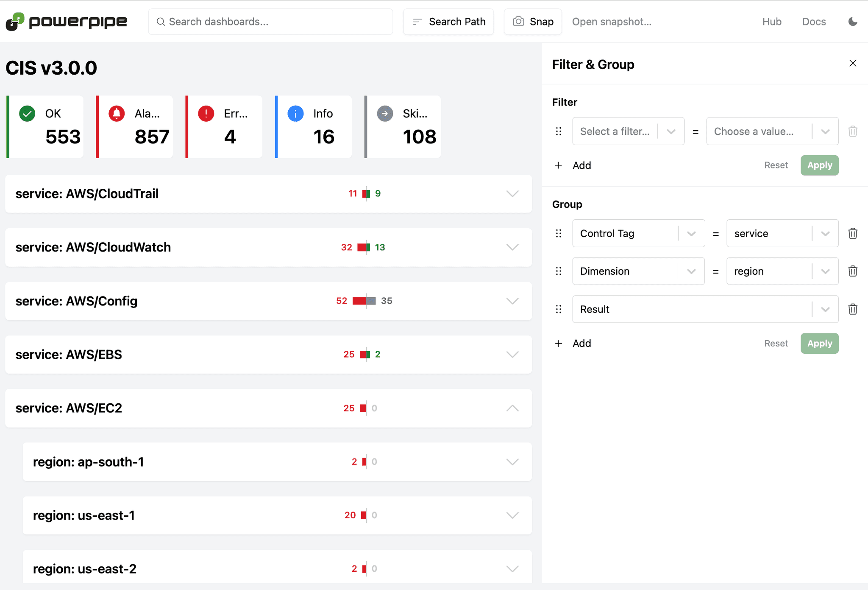Click the Alarm bell icon

117,114
